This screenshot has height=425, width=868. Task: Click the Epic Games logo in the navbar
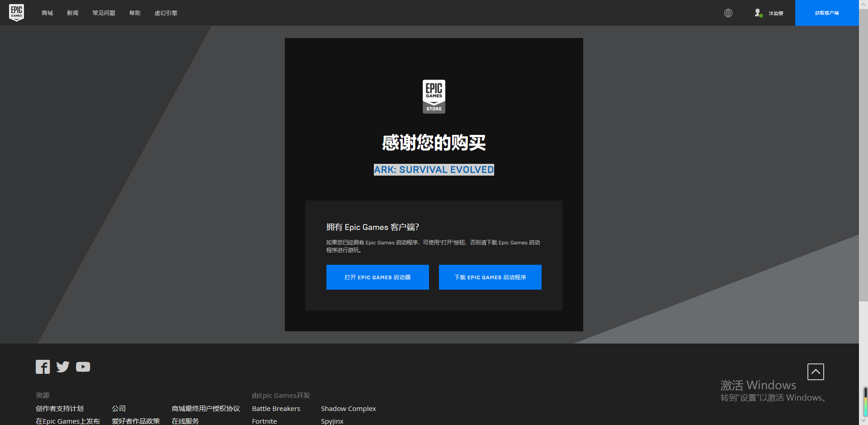click(16, 12)
